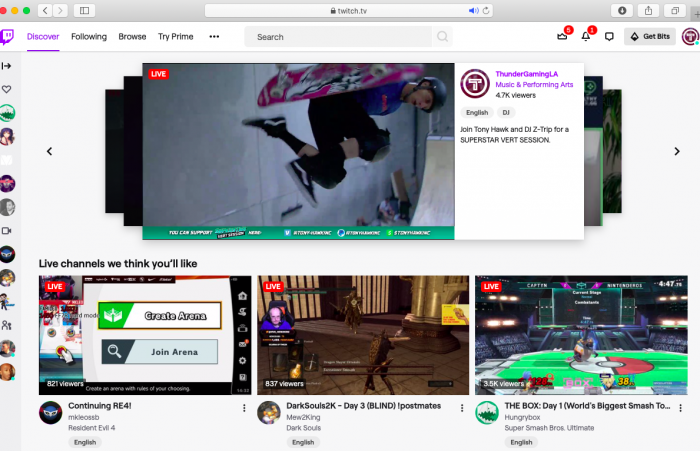Switch to the Browse tab
This screenshot has height=451, width=700.
click(132, 37)
